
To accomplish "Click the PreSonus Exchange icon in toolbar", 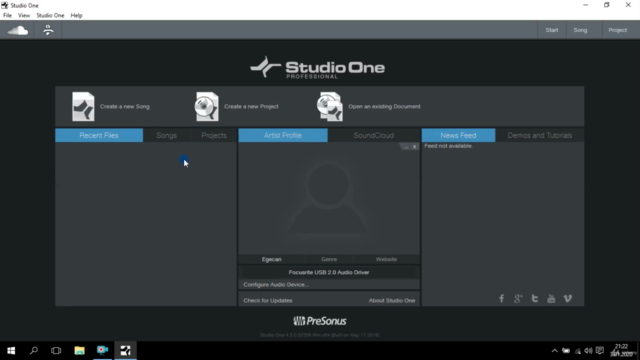I will click(x=48, y=30).
